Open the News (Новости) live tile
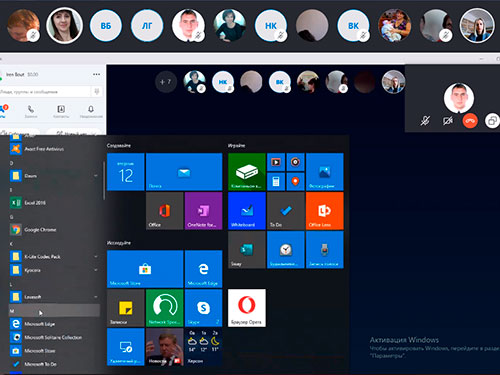Viewport: 500px width, 375px height. coord(165,347)
